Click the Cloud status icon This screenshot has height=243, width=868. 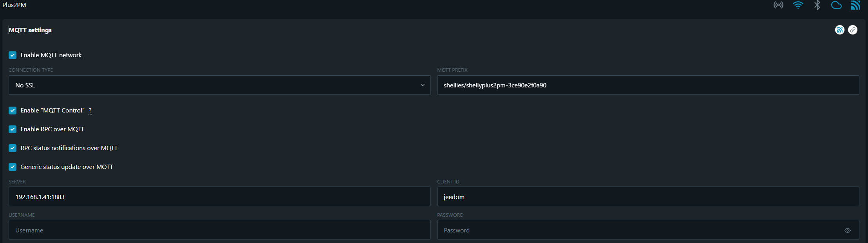(836, 5)
